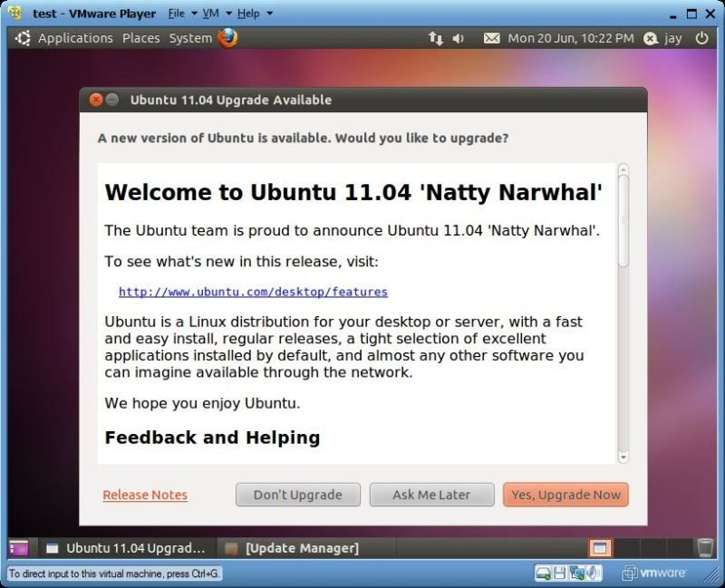Click the scrollbar down arrow in release notes
The width and height of the screenshot is (725, 588).
coord(623,458)
